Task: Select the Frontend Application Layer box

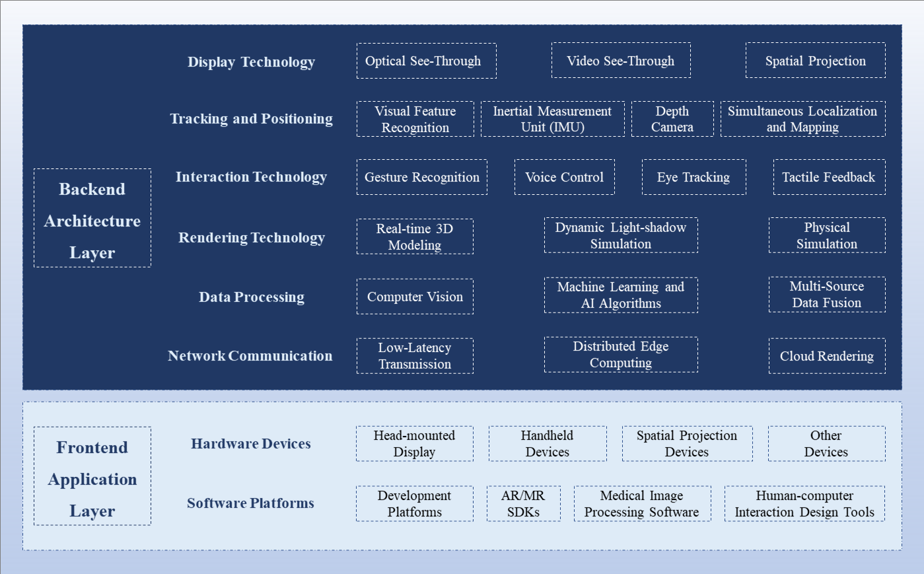Action: (x=92, y=476)
